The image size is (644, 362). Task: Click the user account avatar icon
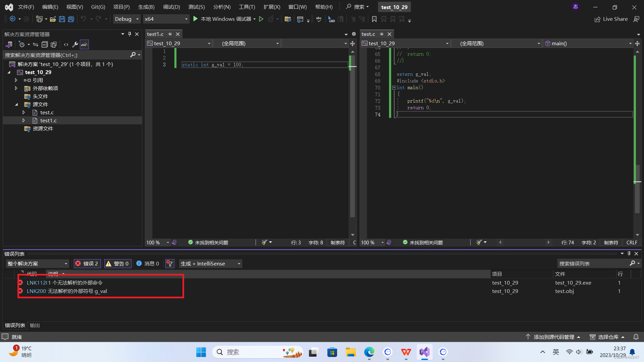point(576,7)
